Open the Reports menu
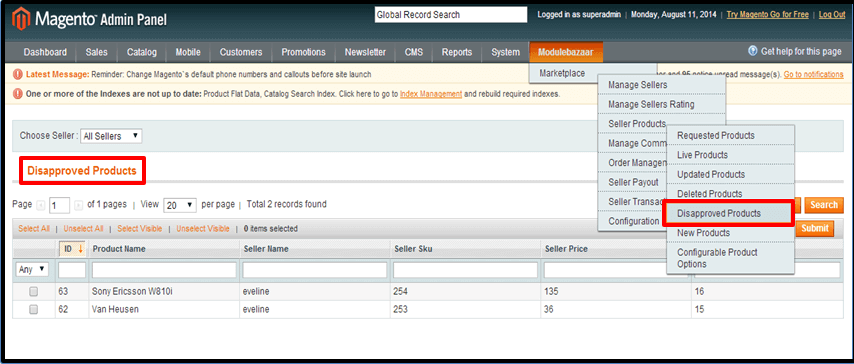854x364 pixels. 456,52
